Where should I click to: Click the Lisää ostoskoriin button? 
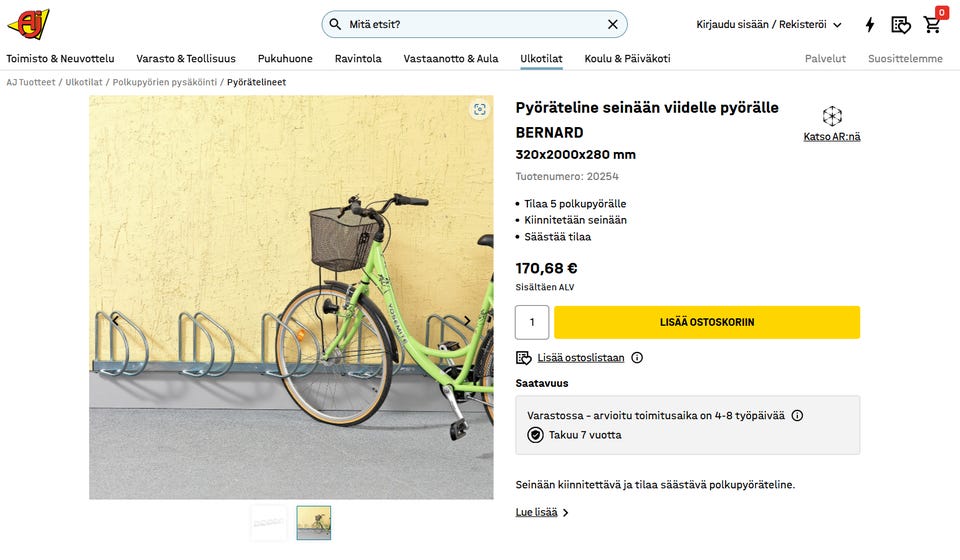(x=707, y=322)
